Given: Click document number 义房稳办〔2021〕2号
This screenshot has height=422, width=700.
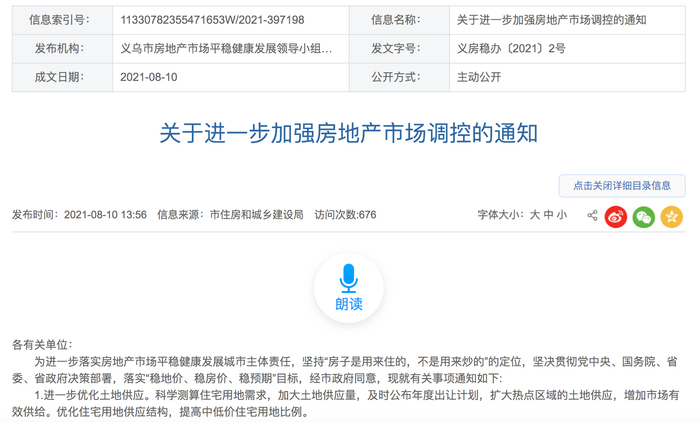Looking at the screenshot, I should (511, 49).
